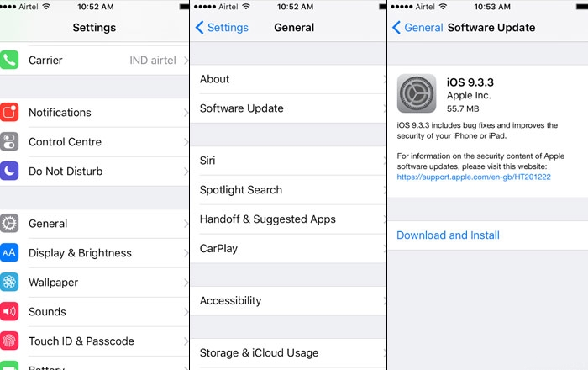Tap the Carrier label text
This screenshot has width=588, height=370.
(x=45, y=60)
